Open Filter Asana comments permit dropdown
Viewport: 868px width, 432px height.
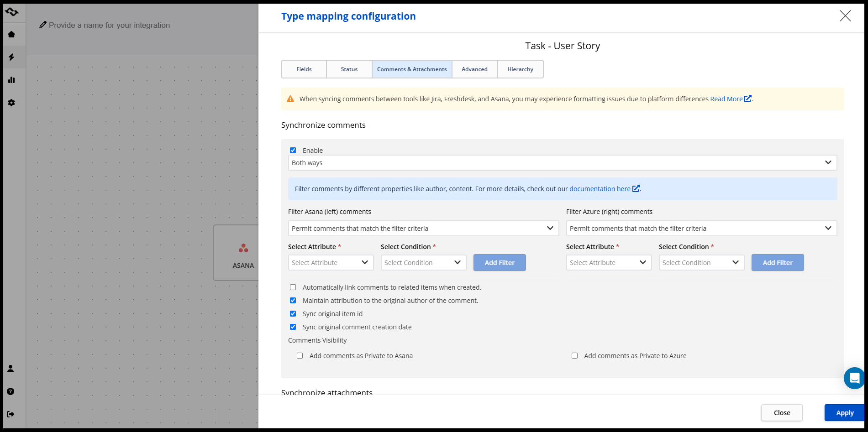[x=423, y=228]
